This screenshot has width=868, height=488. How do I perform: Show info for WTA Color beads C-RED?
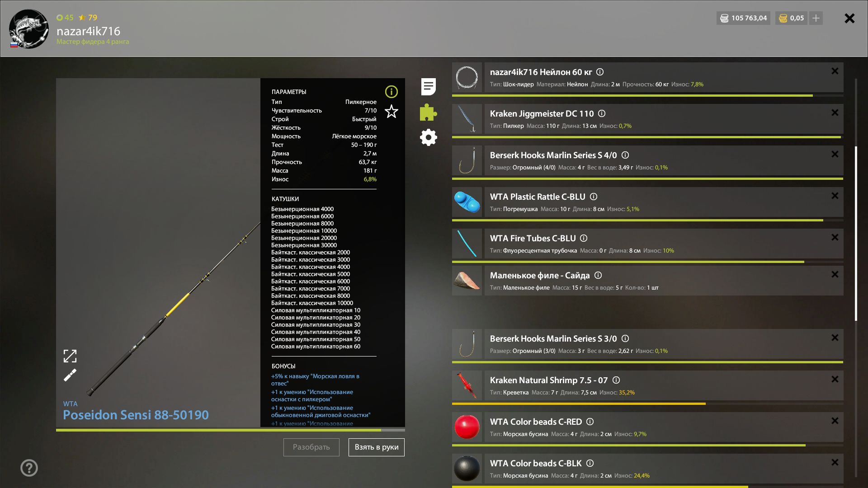(590, 422)
